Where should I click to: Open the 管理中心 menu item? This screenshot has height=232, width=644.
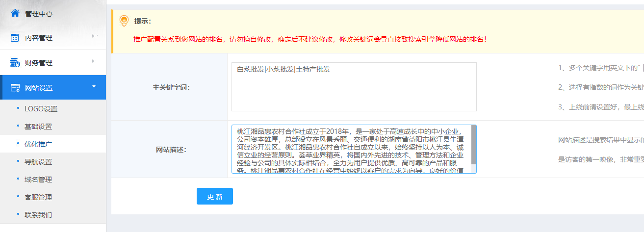pyautogui.click(x=39, y=14)
